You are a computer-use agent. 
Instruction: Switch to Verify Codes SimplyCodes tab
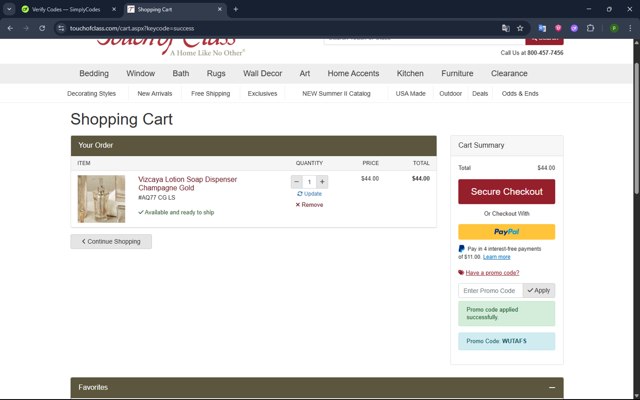(x=66, y=9)
